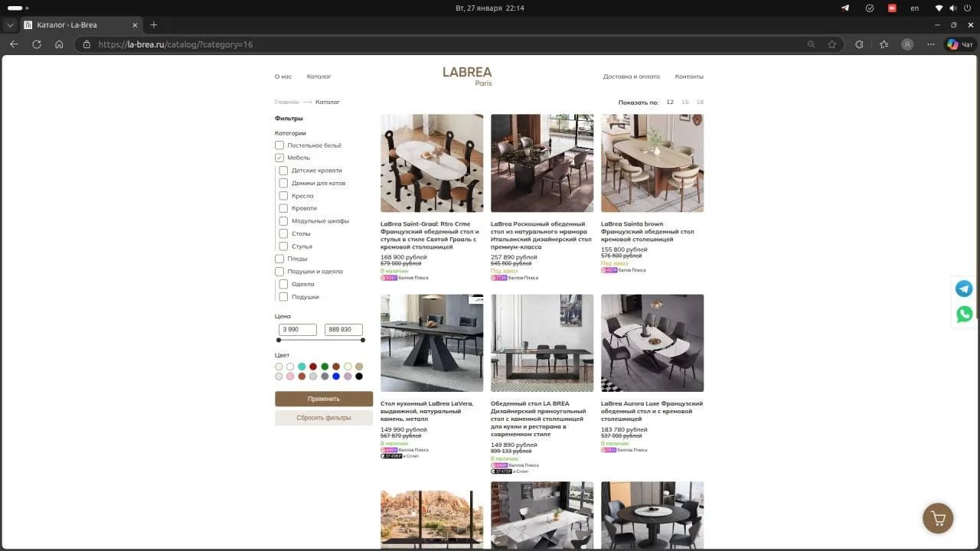The height and width of the screenshot is (551, 980).
Task: Click the Применить filter button
Action: [324, 399]
